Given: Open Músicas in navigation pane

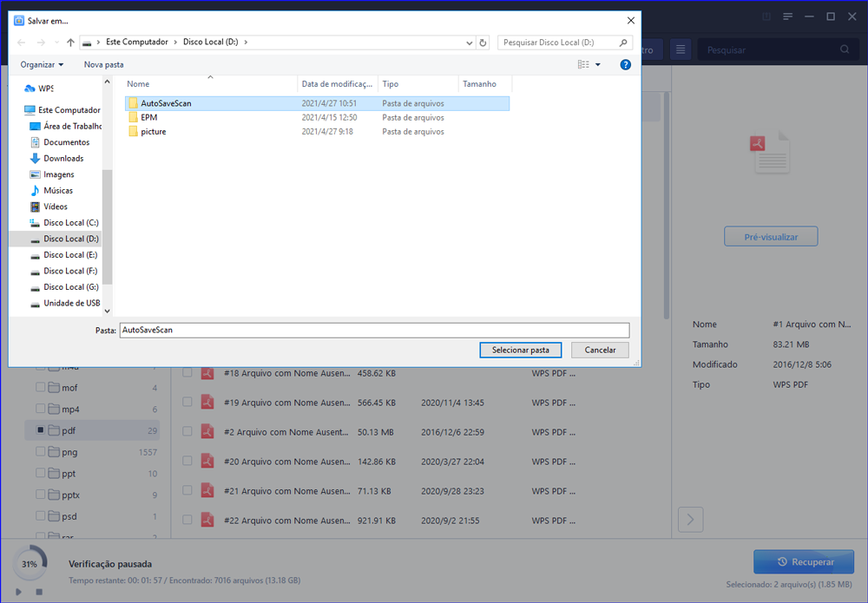Looking at the screenshot, I should pyautogui.click(x=51, y=190).
